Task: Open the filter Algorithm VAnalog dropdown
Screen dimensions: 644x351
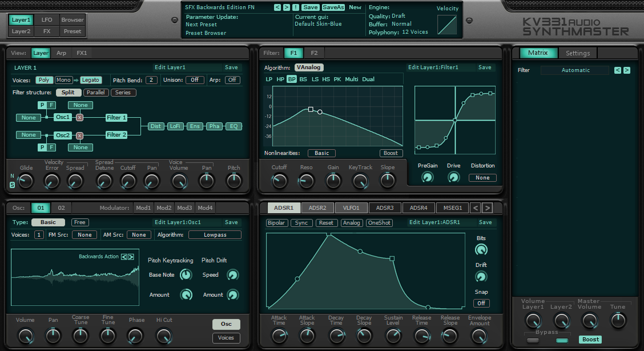Action: click(308, 67)
